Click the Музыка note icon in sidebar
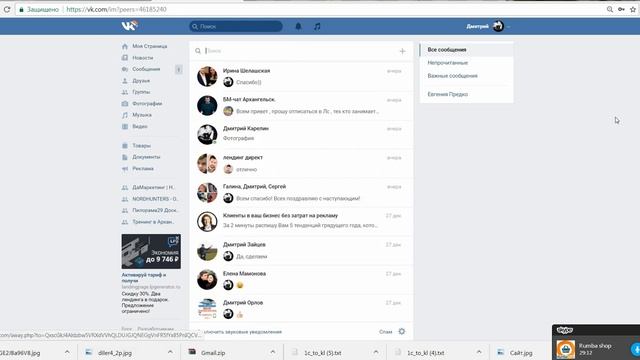This screenshot has height=360, width=640. (125, 115)
